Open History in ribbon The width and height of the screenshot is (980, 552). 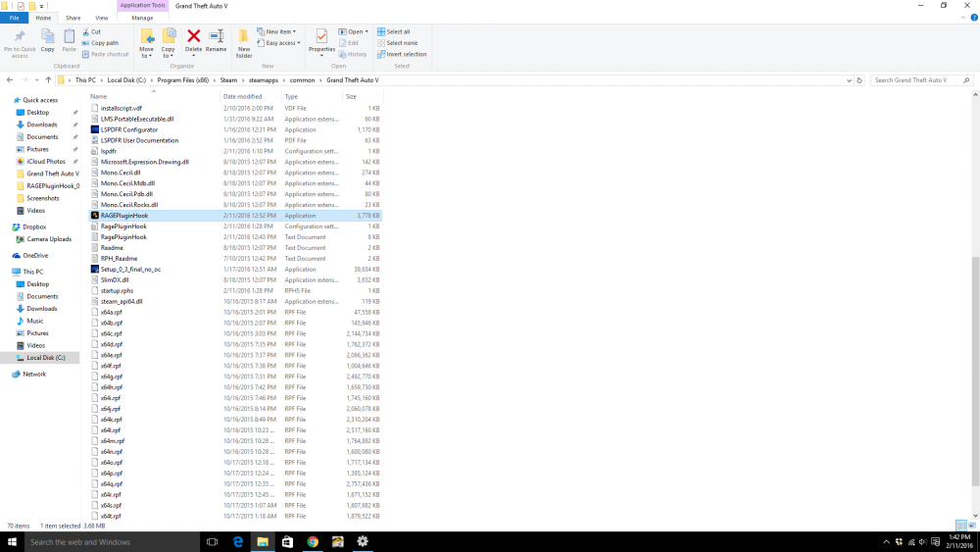pyautogui.click(x=353, y=54)
